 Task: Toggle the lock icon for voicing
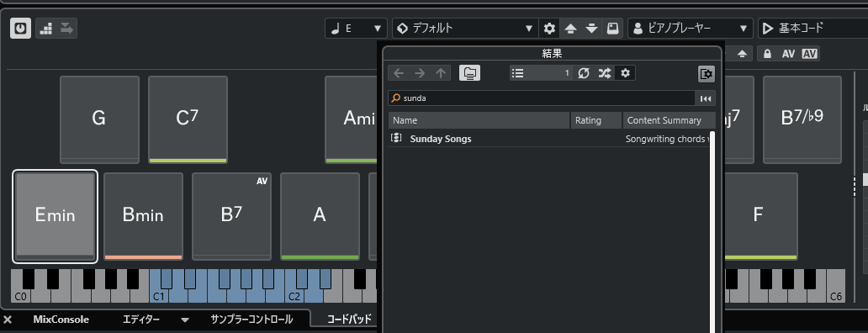pos(767,54)
